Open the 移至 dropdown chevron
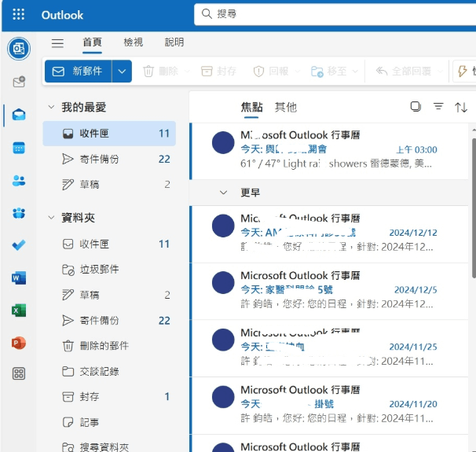476x452 pixels. coord(355,72)
